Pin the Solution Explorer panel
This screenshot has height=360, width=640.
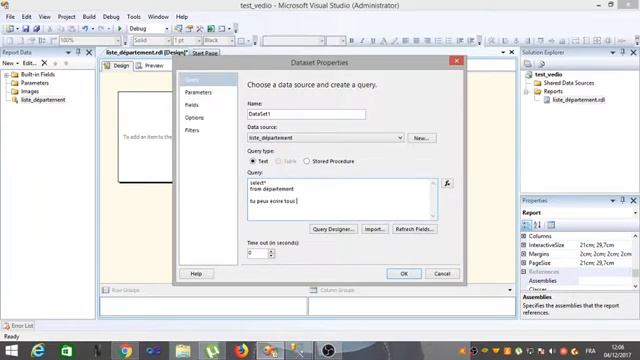click(623, 52)
